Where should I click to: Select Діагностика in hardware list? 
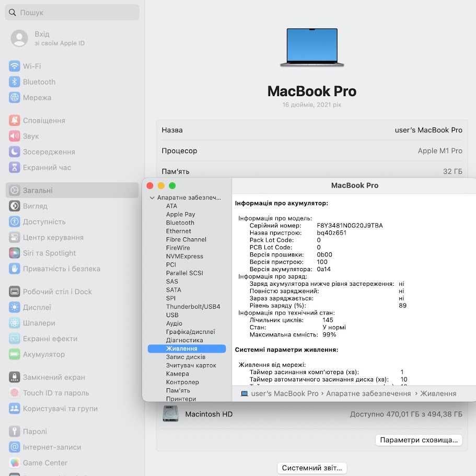click(x=184, y=340)
